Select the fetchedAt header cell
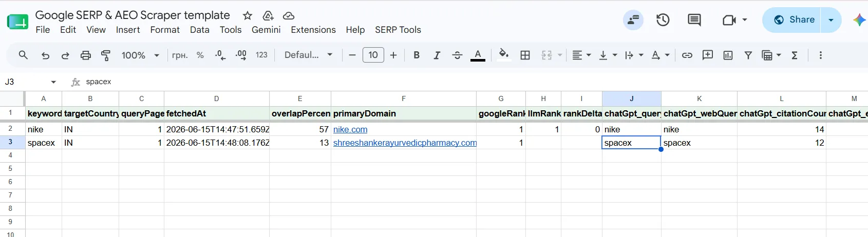This screenshot has height=237, width=868. click(217, 113)
